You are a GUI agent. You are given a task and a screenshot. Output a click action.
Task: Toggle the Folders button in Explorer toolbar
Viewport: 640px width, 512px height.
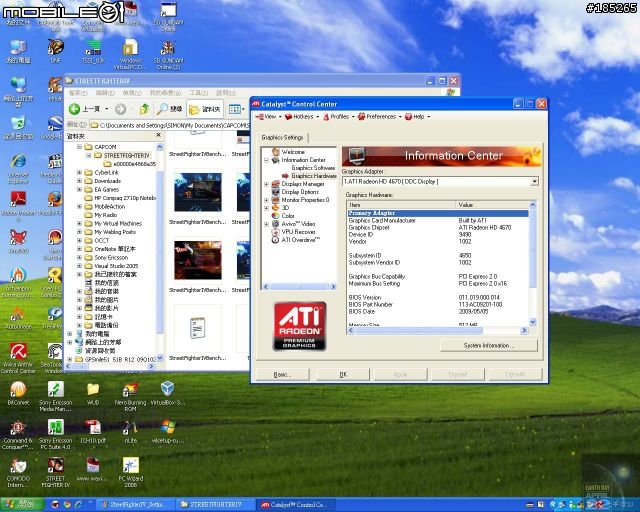[x=205, y=109]
